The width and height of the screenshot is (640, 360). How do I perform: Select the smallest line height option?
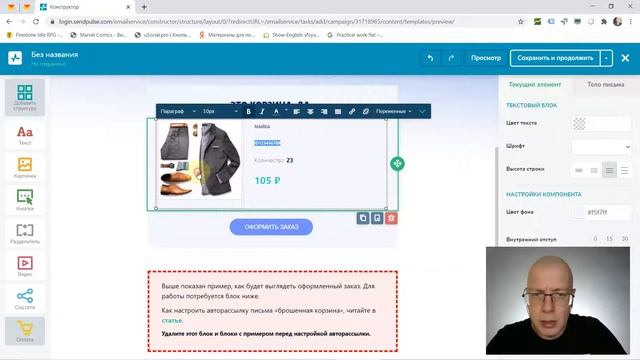click(579, 171)
